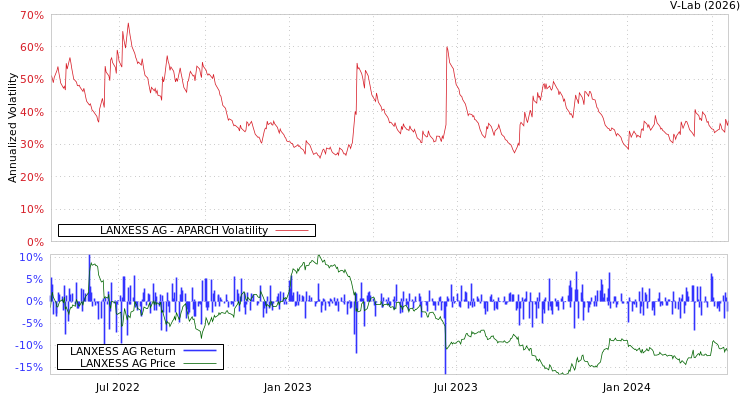Click the blue LANXESS AG Return legend line
The image size is (750, 400).
200,351
